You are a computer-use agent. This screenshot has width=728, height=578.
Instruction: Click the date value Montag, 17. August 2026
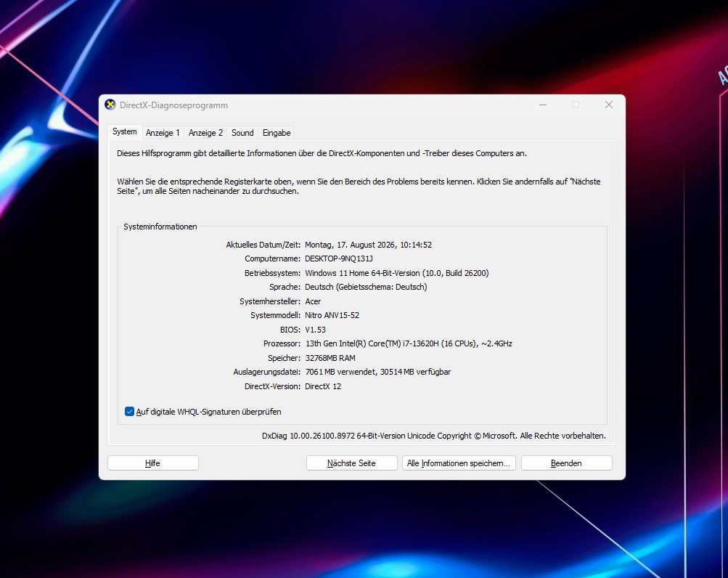tap(368, 245)
